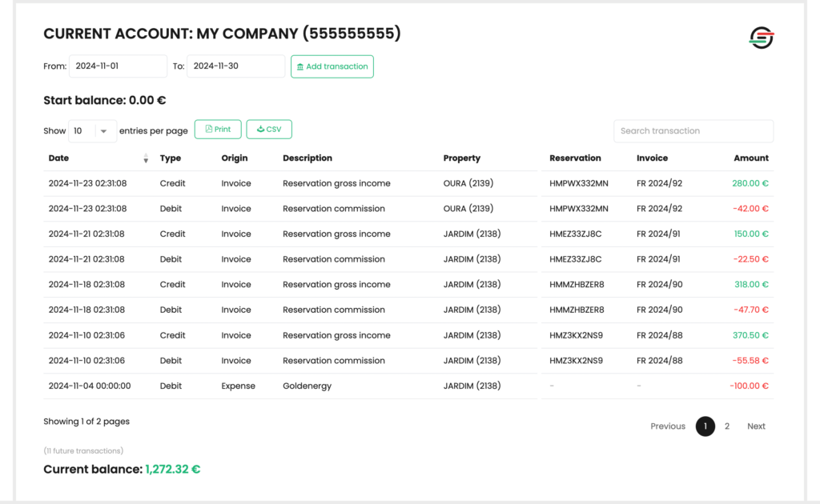Click the 11 future transactions note

[x=83, y=450]
